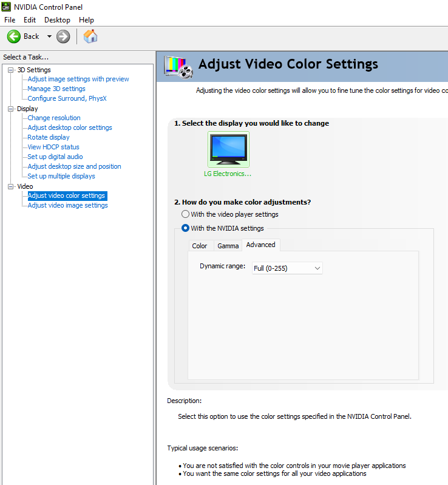
Task: Click the green Back arrow icon
Action: click(14, 37)
